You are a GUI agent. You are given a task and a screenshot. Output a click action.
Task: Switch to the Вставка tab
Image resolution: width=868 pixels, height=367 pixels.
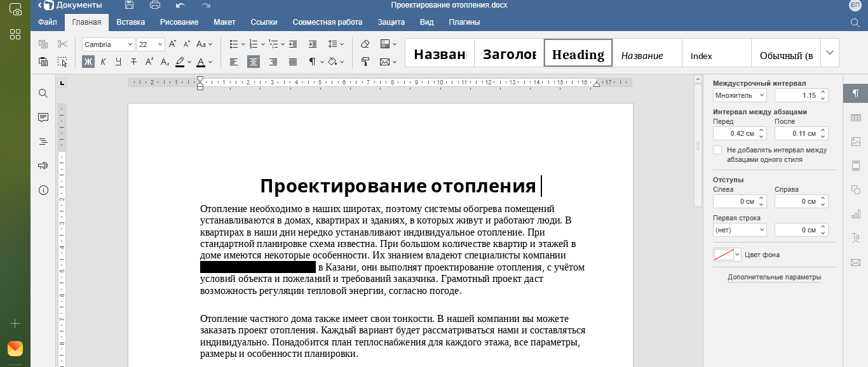click(131, 22)
